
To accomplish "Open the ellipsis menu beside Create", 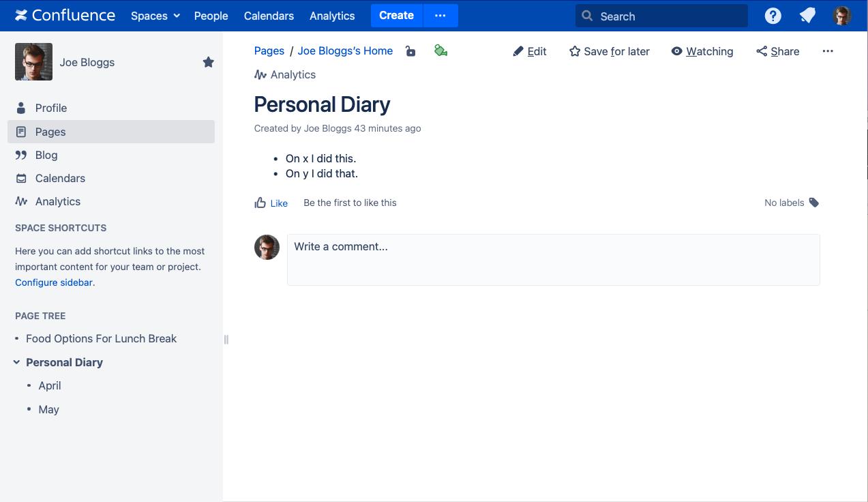I will [x=440, y=16].
